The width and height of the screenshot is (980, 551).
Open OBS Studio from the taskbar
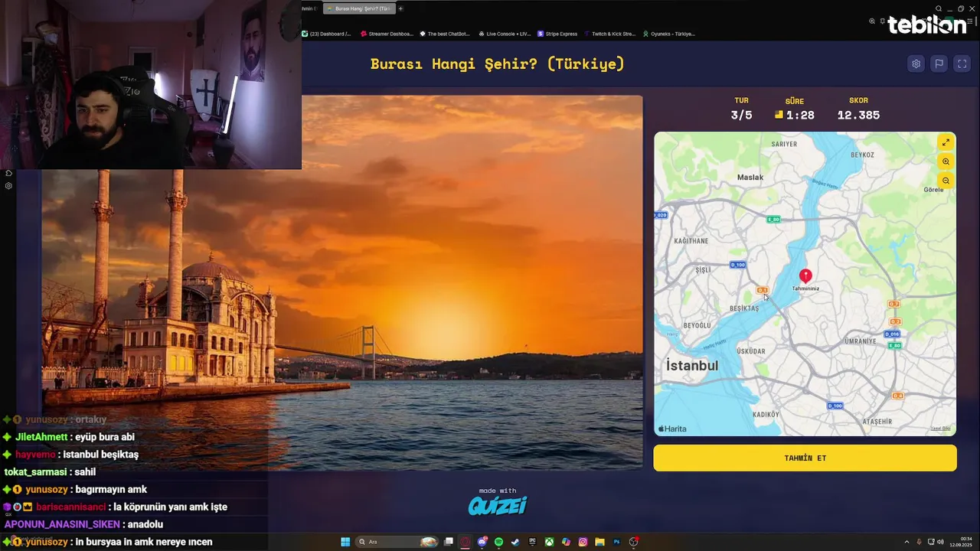point(634,542)
